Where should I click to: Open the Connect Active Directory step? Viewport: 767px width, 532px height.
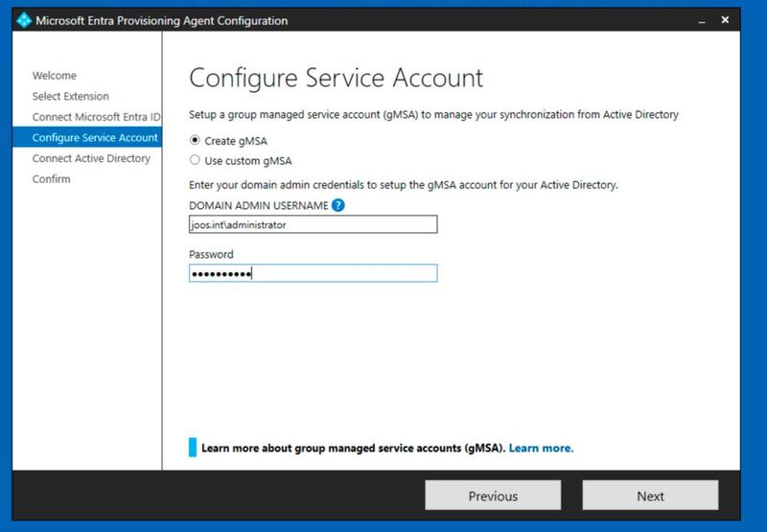point(91,158)
